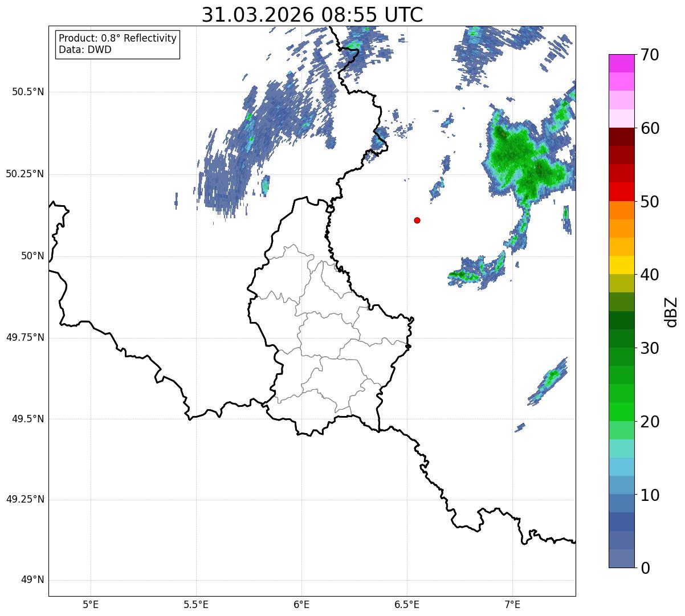Click the 49.5°N latitude label
Viewport: 685px width, 616px height.
click(x=28, y=419)
